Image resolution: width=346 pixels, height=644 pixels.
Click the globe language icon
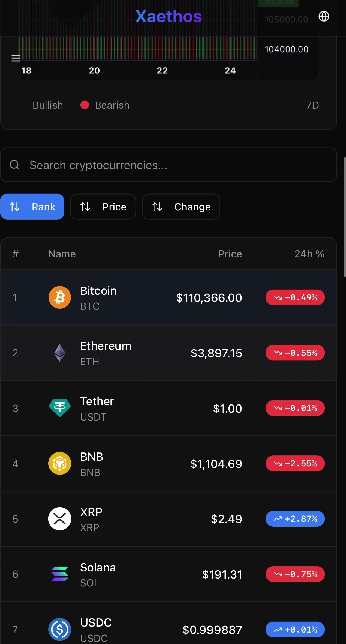tap(324, 16)
